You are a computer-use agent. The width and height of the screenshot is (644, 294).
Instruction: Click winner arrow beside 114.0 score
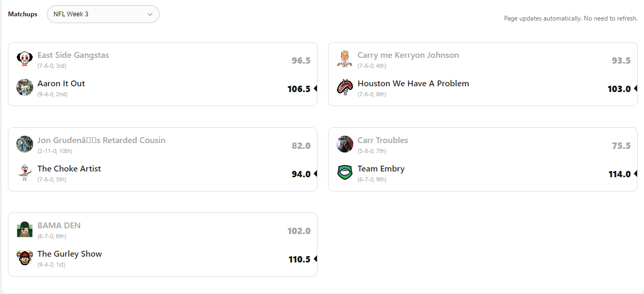[636, 174]
